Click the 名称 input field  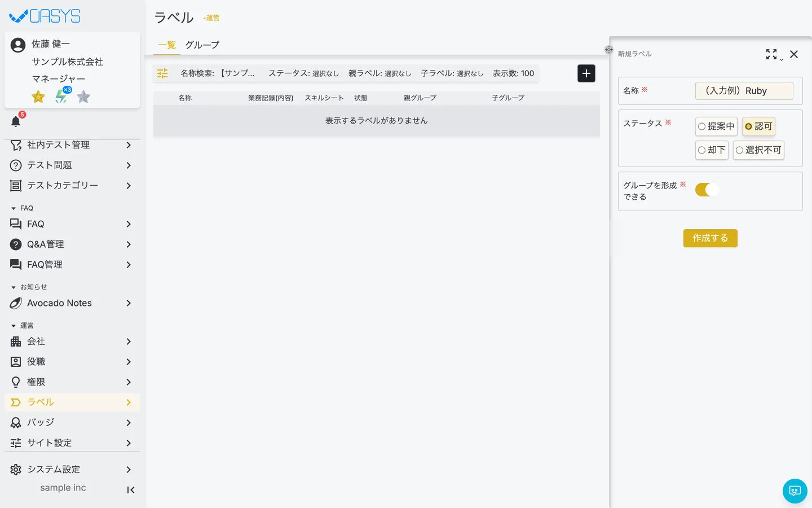coord(744,91)
